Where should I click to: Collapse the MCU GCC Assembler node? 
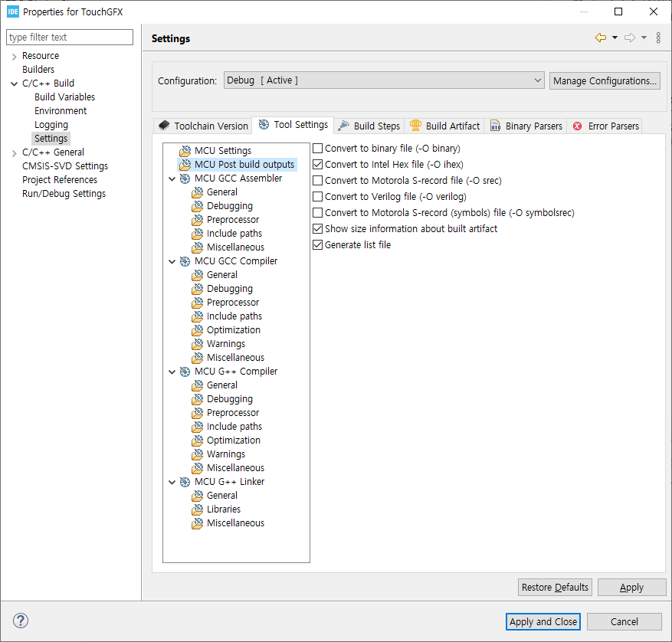pos(172,179)
